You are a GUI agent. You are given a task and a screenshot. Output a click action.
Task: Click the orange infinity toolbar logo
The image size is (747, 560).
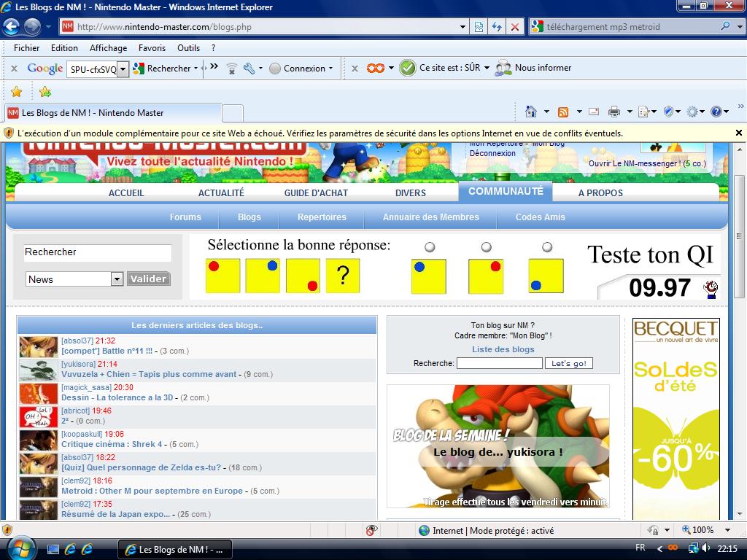pos(376,68)
